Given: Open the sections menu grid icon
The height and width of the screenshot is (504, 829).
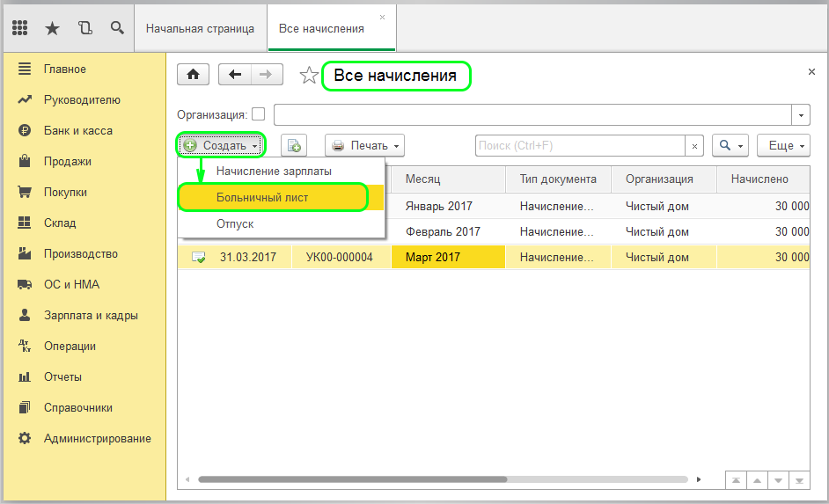Looking at the screenshot, I should [x=19, y=28].
